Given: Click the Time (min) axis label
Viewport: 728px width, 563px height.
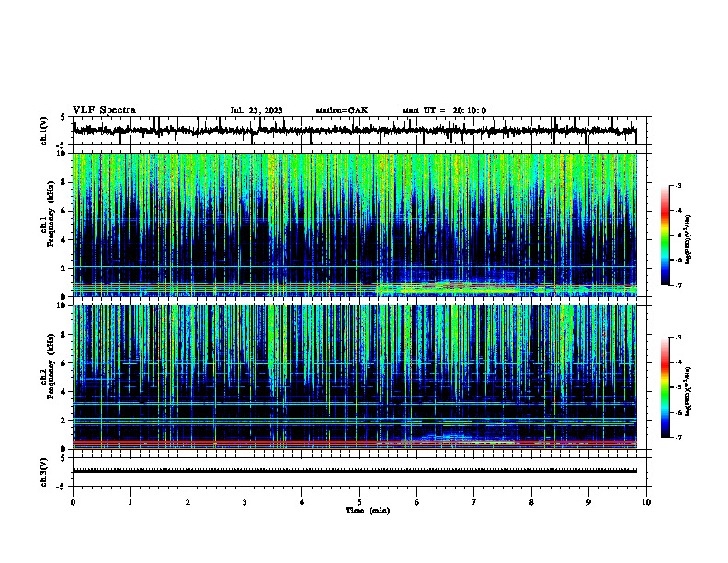Looking at the screenshot, I should point(368,511).
